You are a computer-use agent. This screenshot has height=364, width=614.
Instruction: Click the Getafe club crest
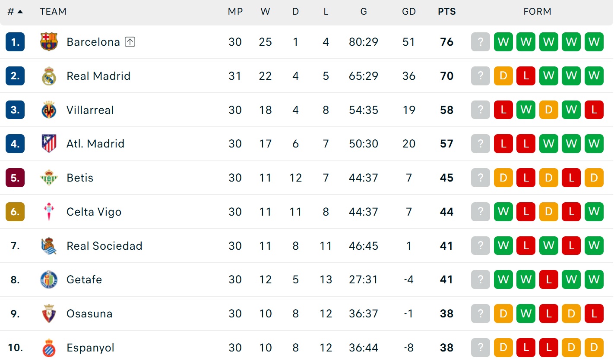point(49,279)
